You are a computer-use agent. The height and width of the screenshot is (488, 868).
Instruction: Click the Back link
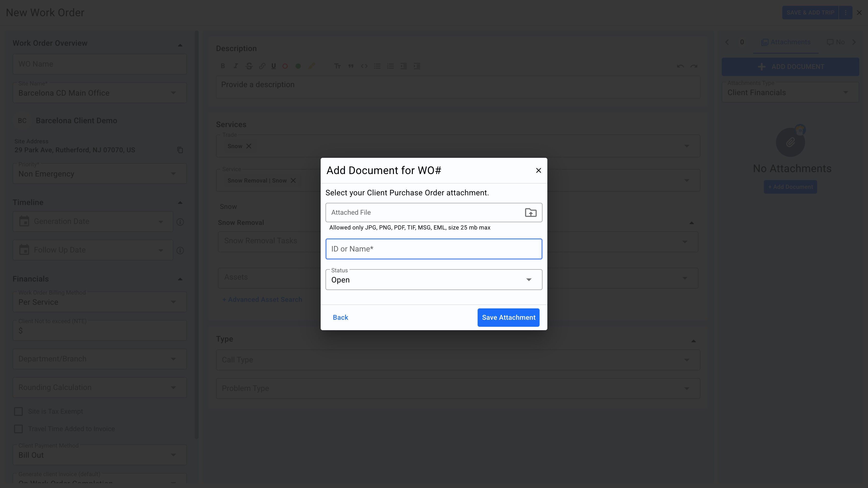(340, 318)
